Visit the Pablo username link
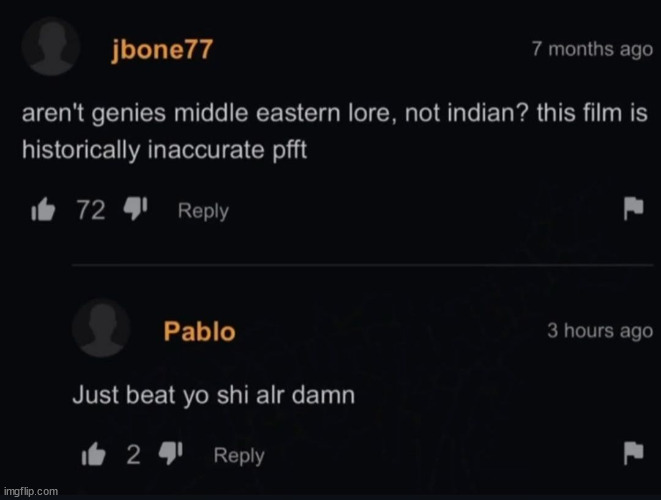This screenshot has height=500, width=661. (x=199, y=331)
